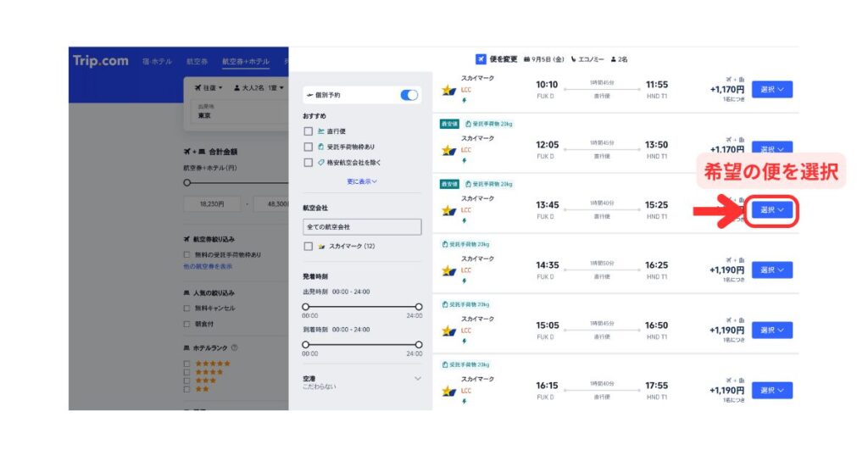
Task: Click the green lightning icon in the 16:15 flight row
Action: (x=465, y=401)
